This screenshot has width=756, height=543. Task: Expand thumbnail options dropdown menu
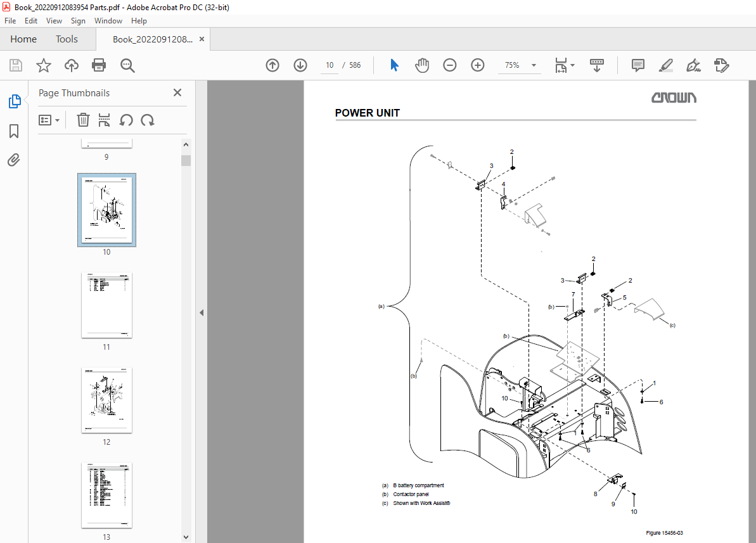point(49,120)
